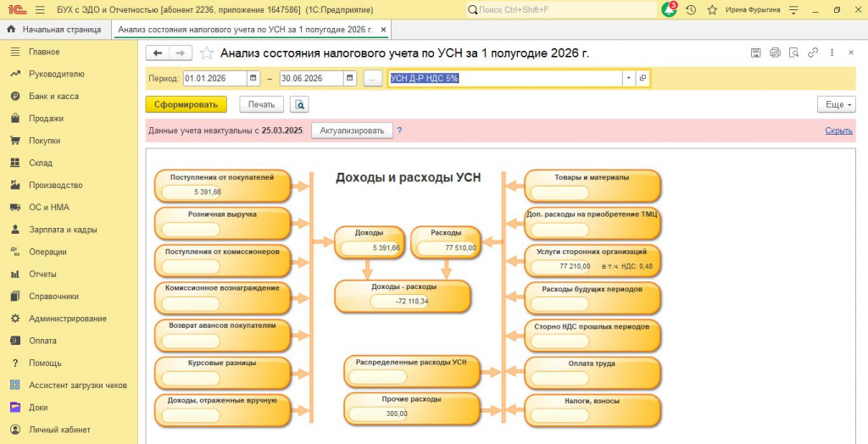Open Банк и касса section
Image resolution: width=868 pixels, height=444 pixels.
pos(53,97)
